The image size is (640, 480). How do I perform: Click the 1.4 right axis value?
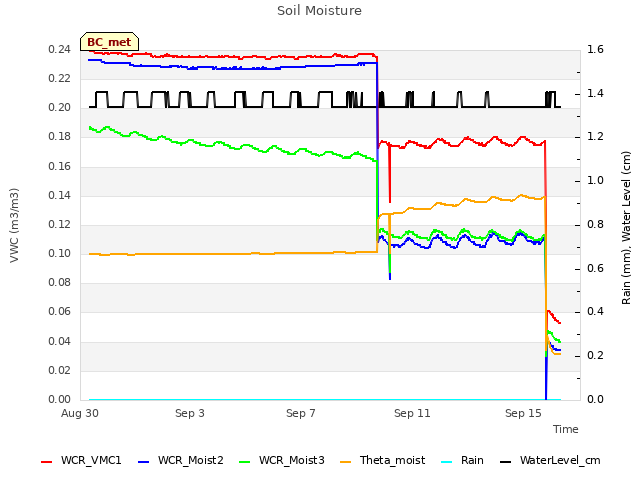click(595, 93)
